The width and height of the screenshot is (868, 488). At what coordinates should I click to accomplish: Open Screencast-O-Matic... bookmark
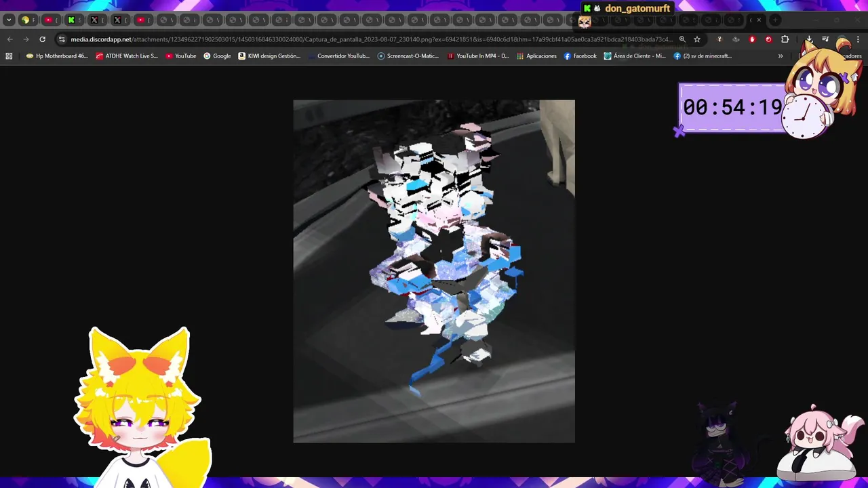(408, 56)
